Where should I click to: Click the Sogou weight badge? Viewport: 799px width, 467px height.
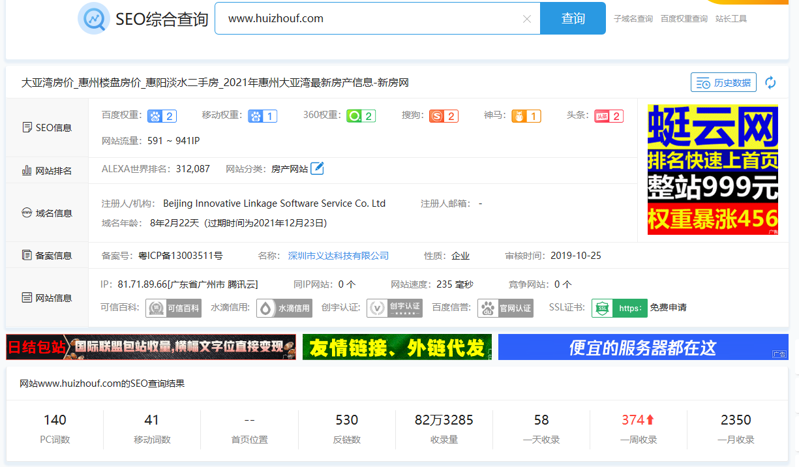(443, 116)
